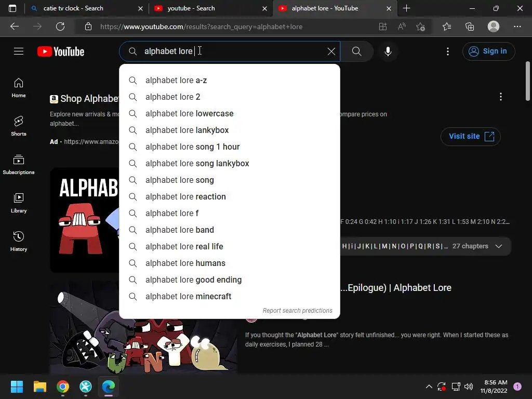
Task: Choose the 'alphabet lore 2' suggestion
Action: click(x=230, y=97)
